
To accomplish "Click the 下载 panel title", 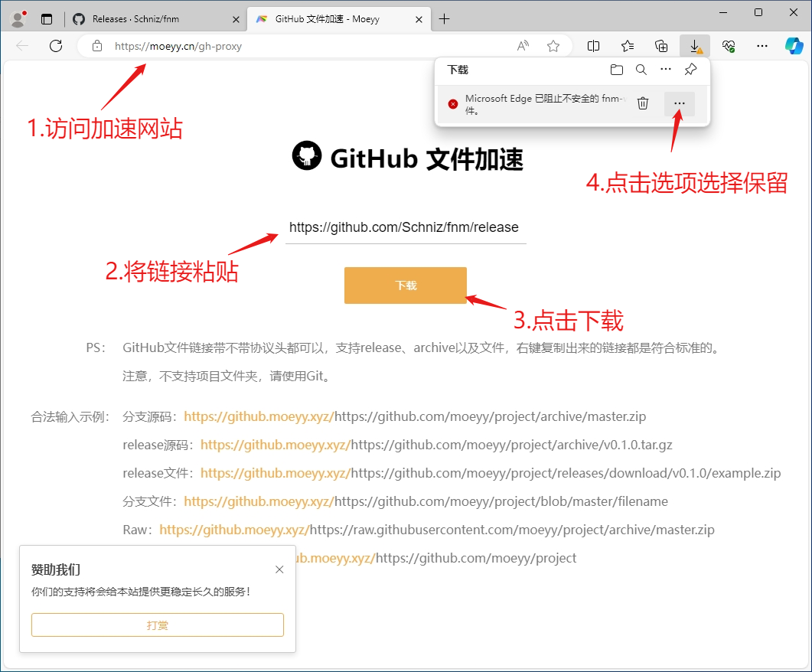I will coord(458,70).
